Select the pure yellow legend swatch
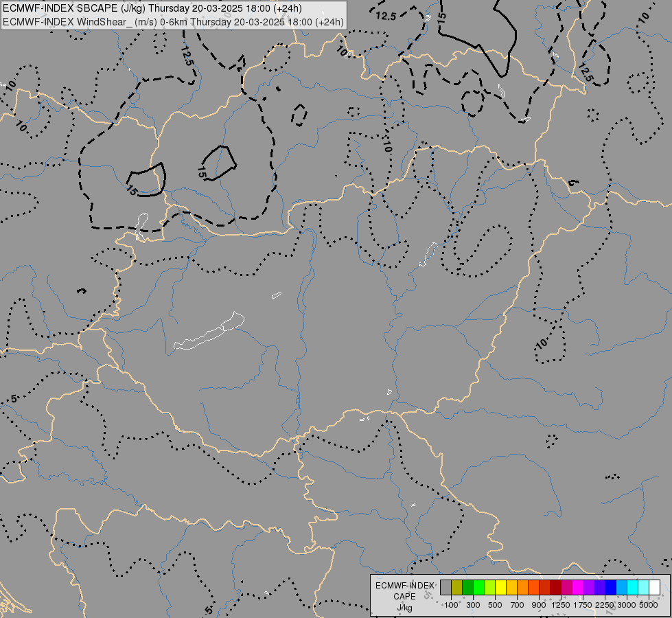Screen dimensions: 672x618 (x=500, y=588)
